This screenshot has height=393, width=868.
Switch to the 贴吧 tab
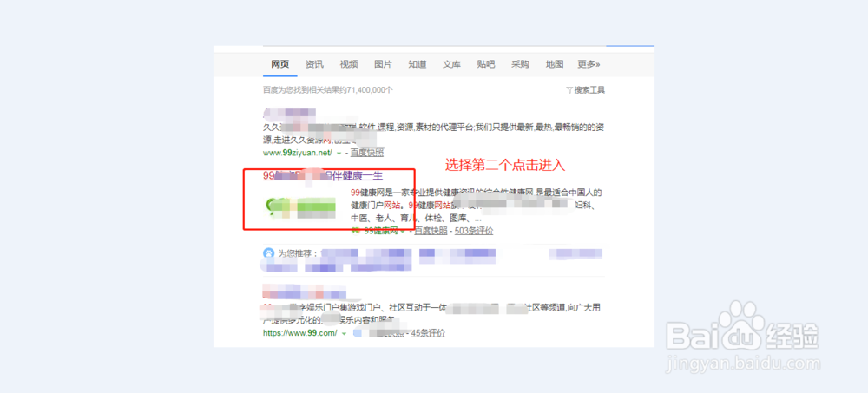pos(486,64)
